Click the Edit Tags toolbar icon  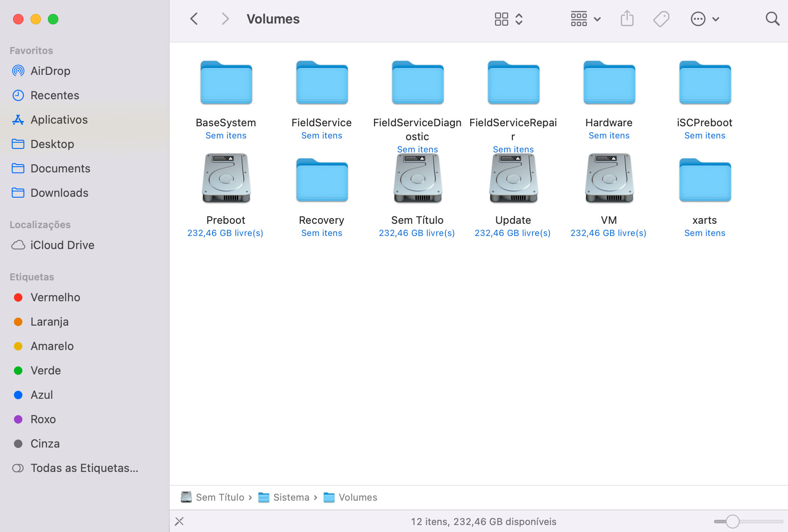[x=661, y=19]
